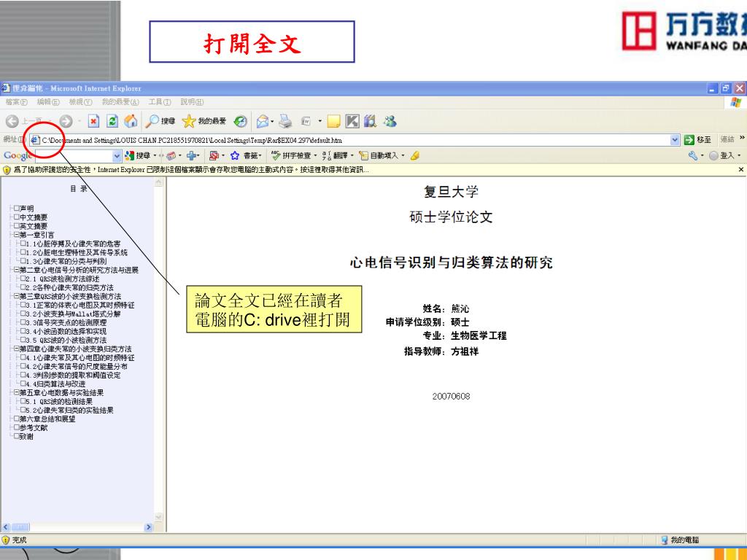The width and height of the screenshot is (747, 560).
Task: Collapse 第二章心电信号分析 tree node
Action: coord(17,270)
